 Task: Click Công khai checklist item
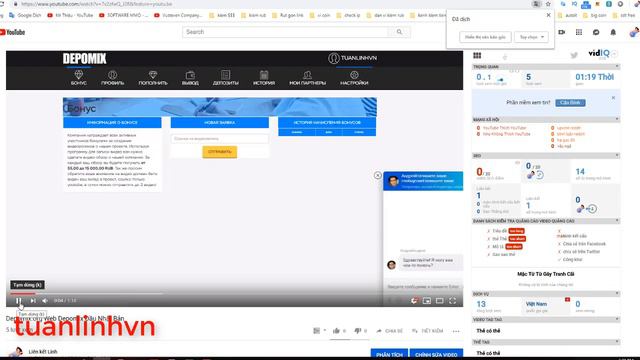[572, 259]
